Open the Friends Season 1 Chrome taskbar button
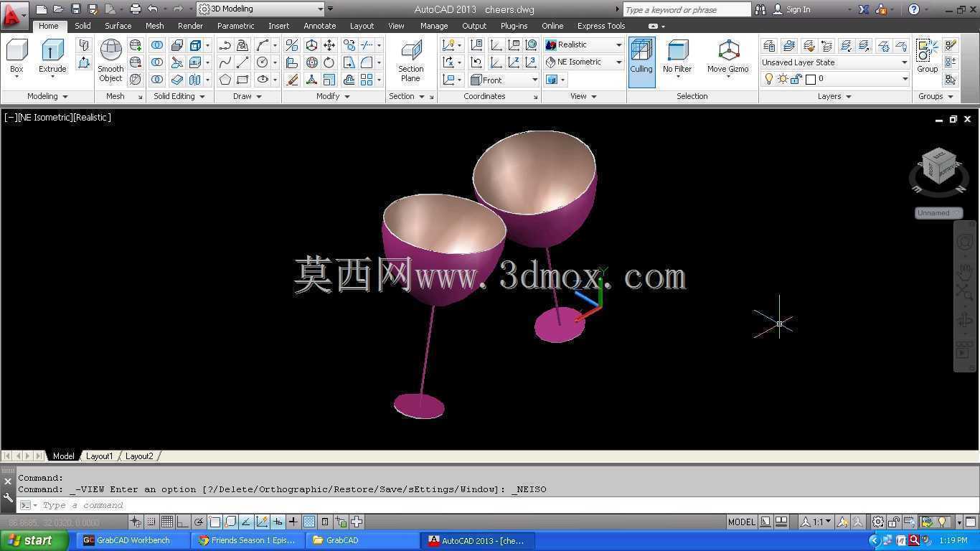The height and width of the screenshot is (551, 980). [x=248, y=540]
